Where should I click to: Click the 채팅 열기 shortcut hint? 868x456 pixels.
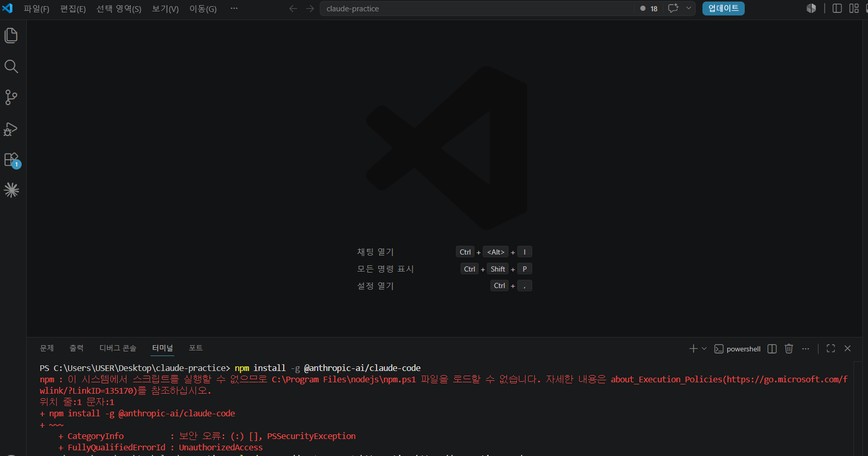pyautogui.click(x=375, y=252)
